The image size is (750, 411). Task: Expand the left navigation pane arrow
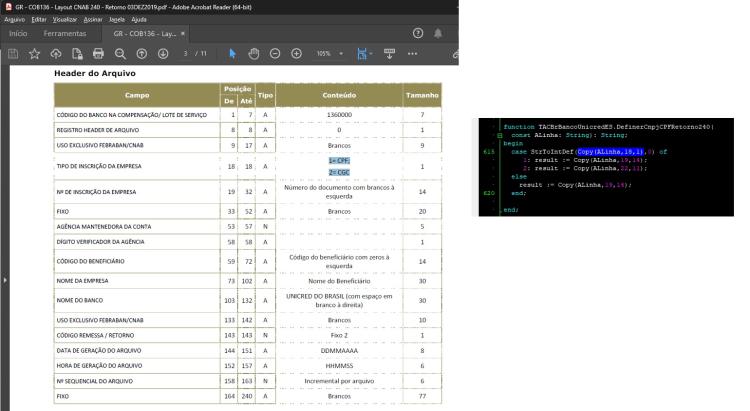coord(5,280)
